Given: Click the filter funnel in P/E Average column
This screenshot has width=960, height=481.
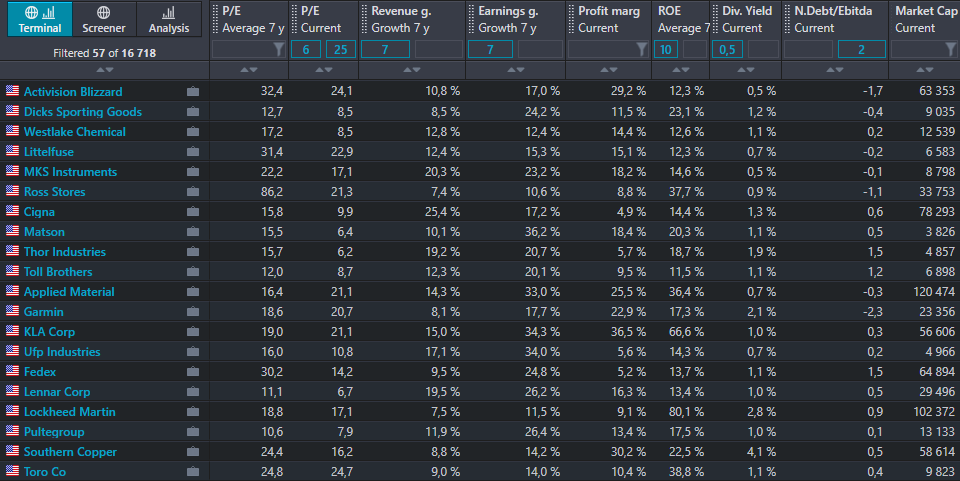Looking at the screenshot, I should click(x=279, y=49).
